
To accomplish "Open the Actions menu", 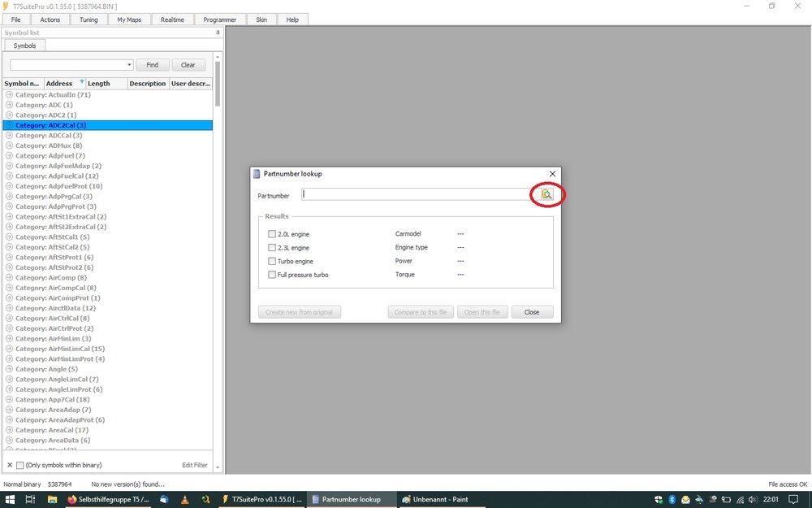I will (50, 20).
